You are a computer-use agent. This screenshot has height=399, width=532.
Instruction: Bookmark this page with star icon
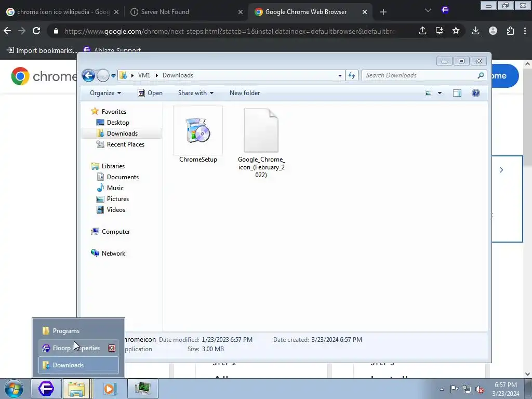[x=456, y=31]
